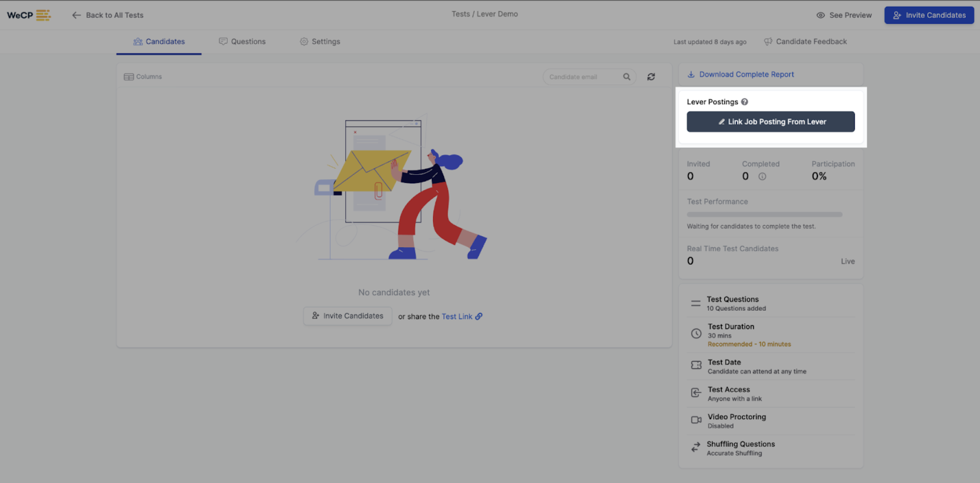The width and height of the screenshot is (980, 483).
Task: Open the Settings tab
Action: coord(320,41)
